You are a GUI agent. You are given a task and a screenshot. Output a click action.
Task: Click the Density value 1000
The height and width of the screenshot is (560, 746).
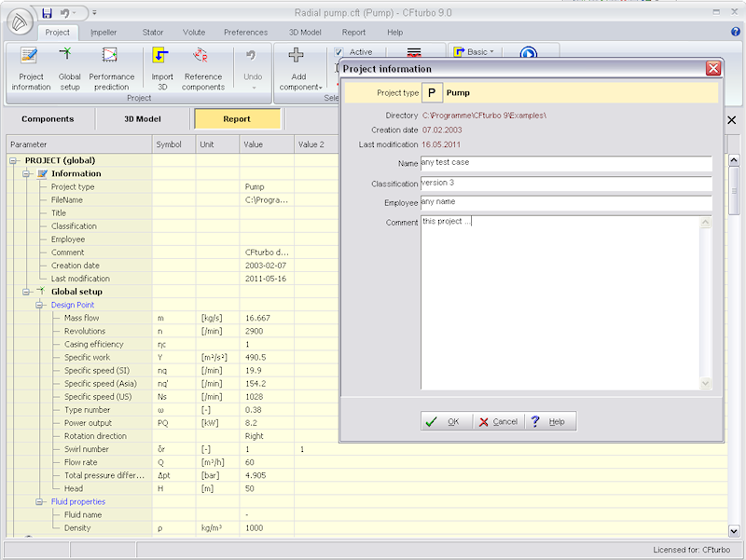[254, 528]
